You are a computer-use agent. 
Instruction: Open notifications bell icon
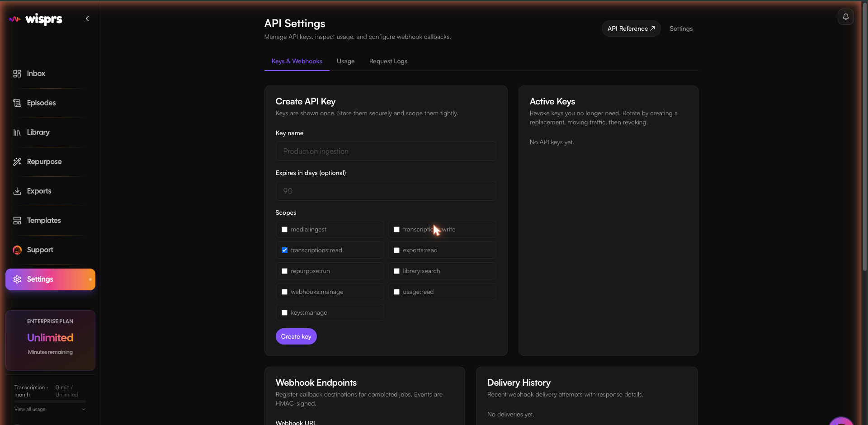pyautogui.click(x=845, y=17)
